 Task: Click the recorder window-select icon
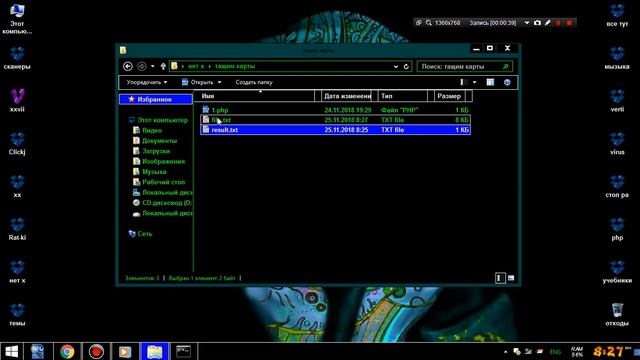(x=418, y=23)
